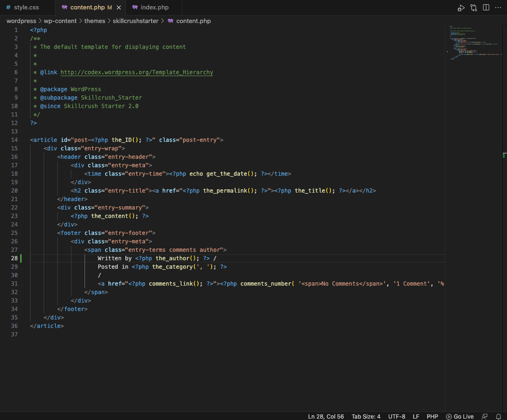Open the codex.wordpress.org Template_Hierarchy link
This screenshot has width=507, height=420.
coord(137,72)
